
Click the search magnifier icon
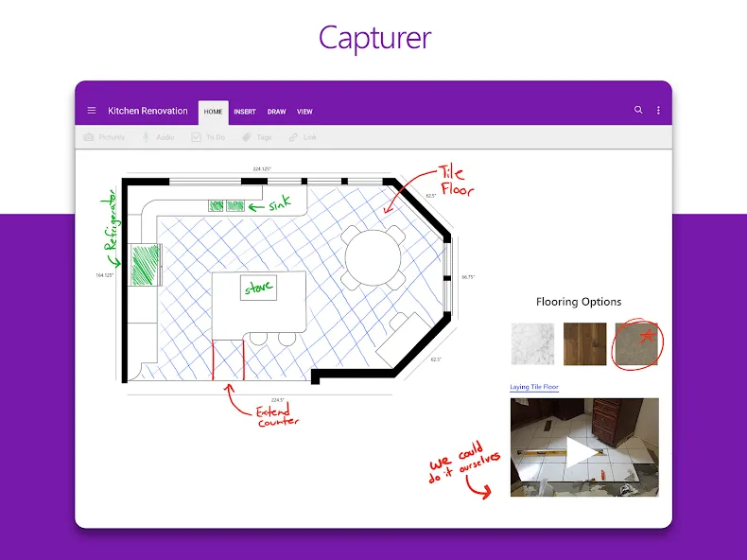(638, 110)
